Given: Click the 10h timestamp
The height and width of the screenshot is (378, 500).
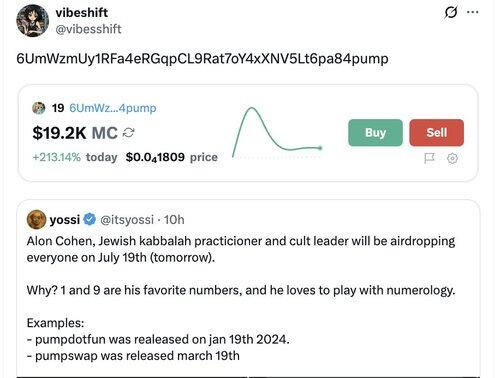Looking at the screenshot, I should pyautogui.click(x=174, y=220).
